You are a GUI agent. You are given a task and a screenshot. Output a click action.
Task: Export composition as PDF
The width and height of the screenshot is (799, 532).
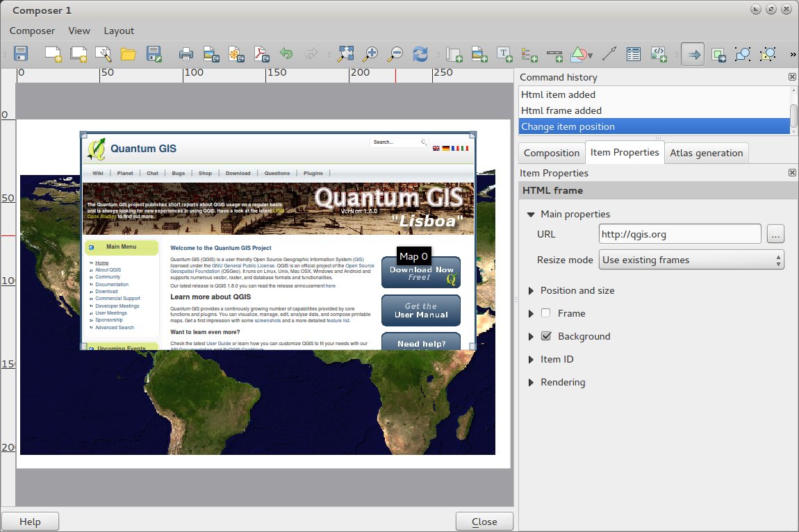tap(260, 54)
